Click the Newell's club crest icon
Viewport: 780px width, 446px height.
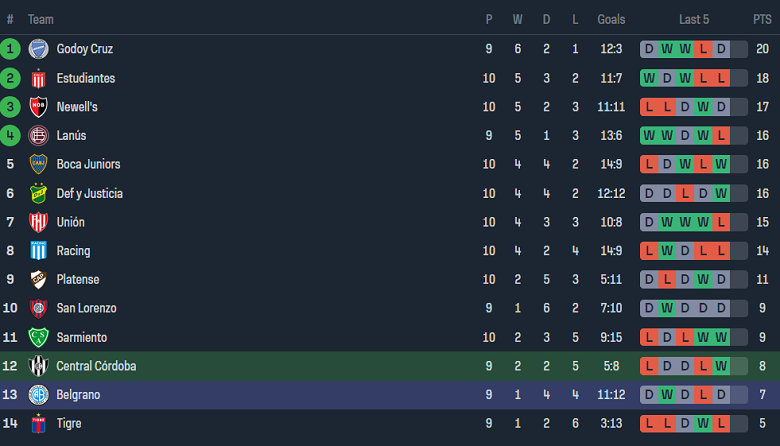[38, 107]
